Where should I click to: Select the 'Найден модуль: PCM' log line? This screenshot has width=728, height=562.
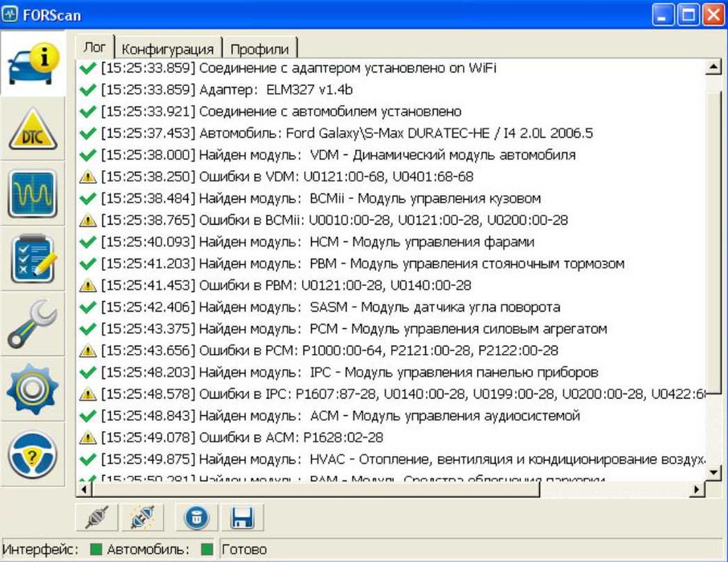coord(344,329)
